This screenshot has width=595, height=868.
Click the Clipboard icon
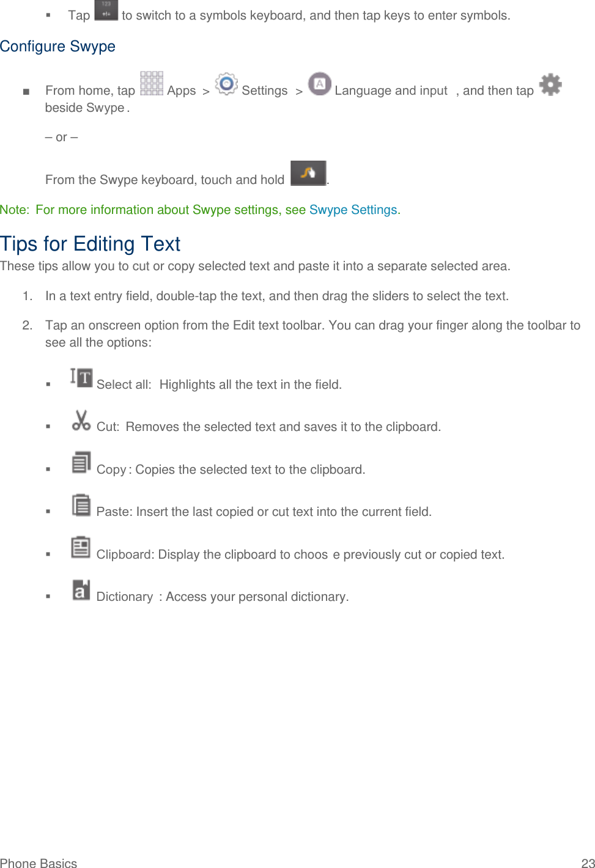[81, 547]
